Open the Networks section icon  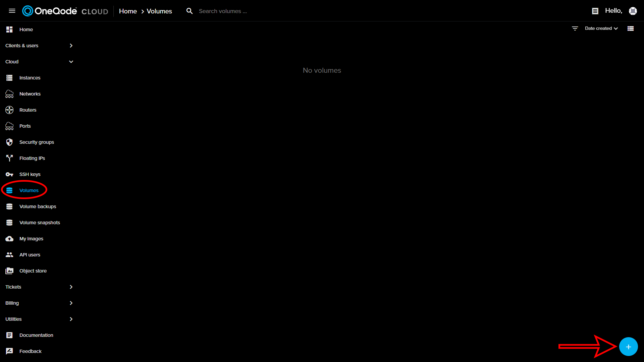pyautogui.click(x=9, y=94)
